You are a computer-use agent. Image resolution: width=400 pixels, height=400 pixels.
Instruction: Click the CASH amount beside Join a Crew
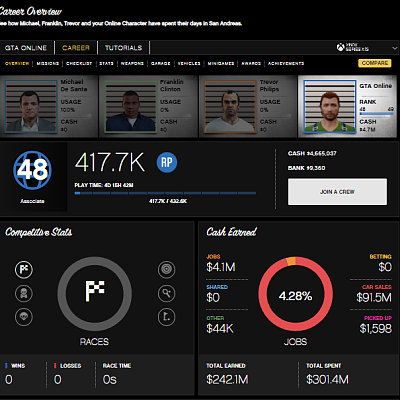pyautogui.click(x=312, y=153)
